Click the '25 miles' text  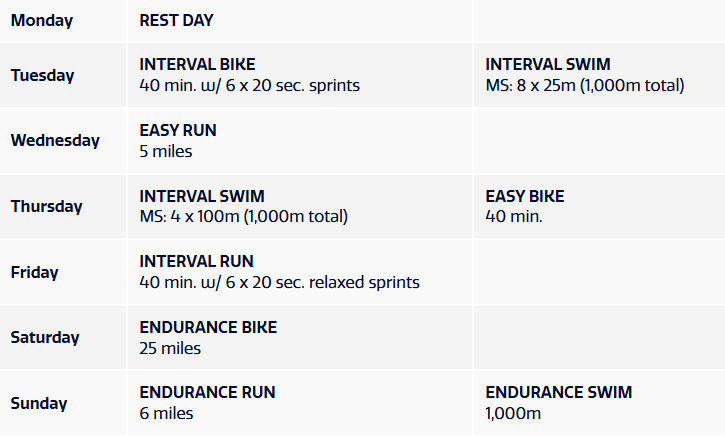(x=170, y=349)
